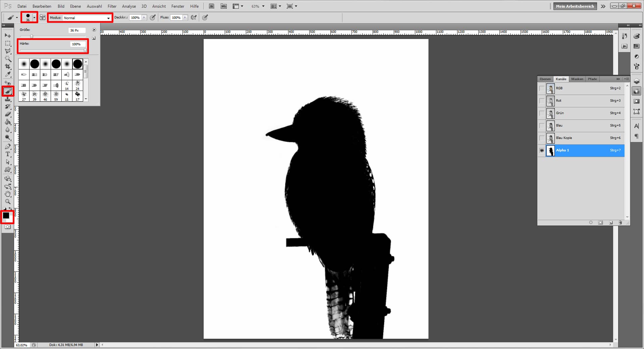Show the RGB channel visibility eye
This screenshot has height=349, width=644.
coord(542,88)
